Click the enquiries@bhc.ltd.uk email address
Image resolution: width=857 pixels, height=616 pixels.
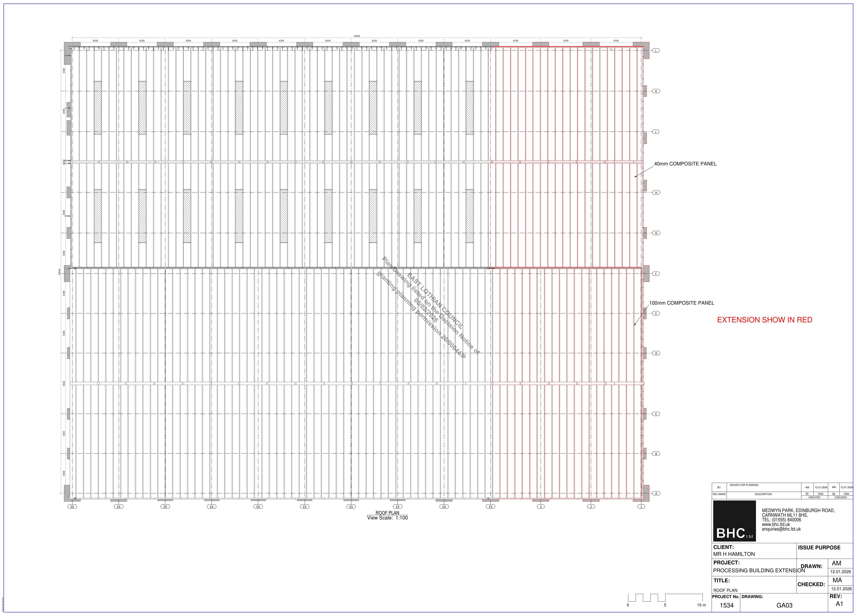[x=781, y=529]
